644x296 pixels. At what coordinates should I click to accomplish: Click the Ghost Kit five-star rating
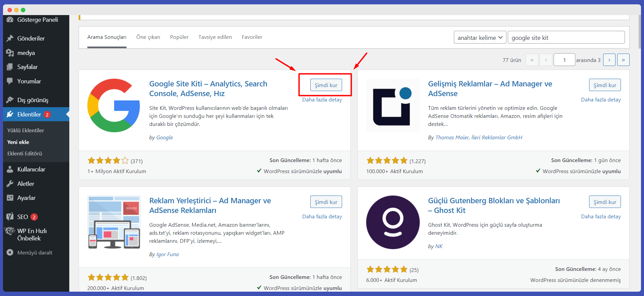pyautogui.click(x=387, y=270)
